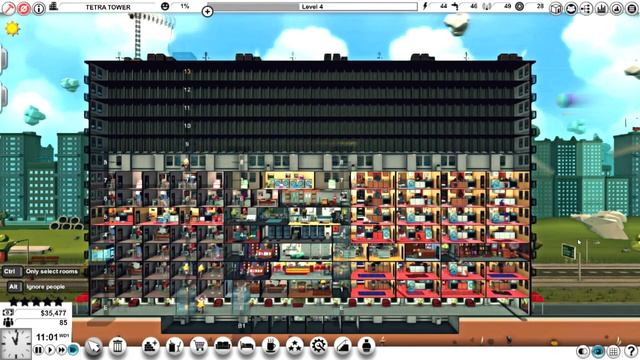The height and width of the screenshot is (360, 640).
Task: Click the water tap utility icon
Action: click(x=455, y=7)
